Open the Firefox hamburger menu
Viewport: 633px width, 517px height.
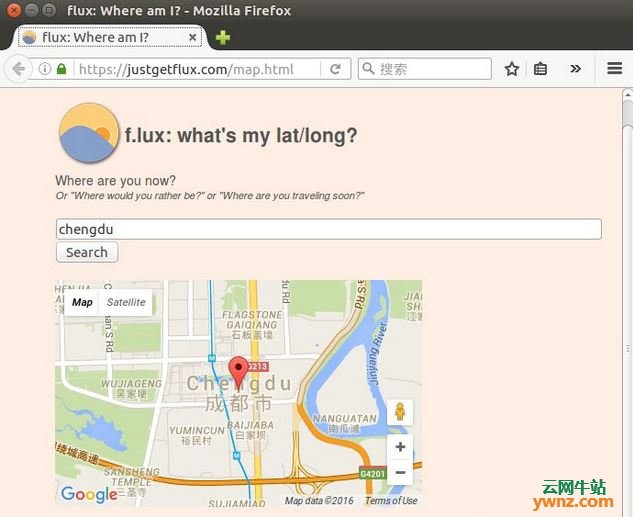click(614, 68)
